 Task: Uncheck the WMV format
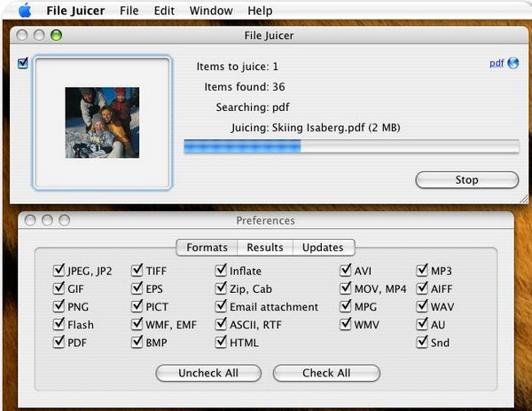346,324
